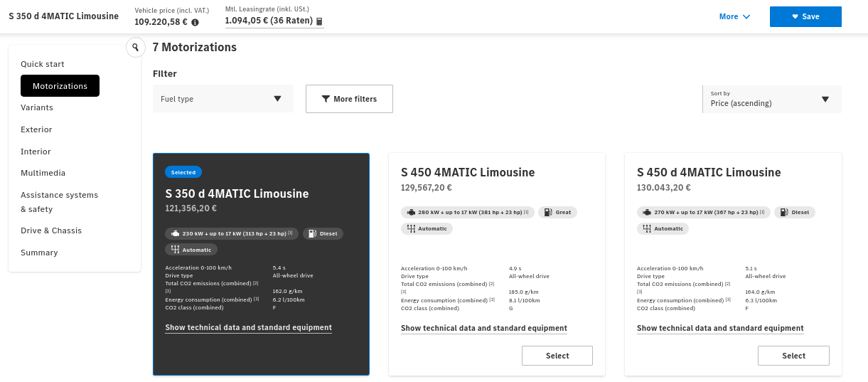
Task: Click the fuel pump icon beside Great
Action: pyautogui.click(x=548, y=212)
